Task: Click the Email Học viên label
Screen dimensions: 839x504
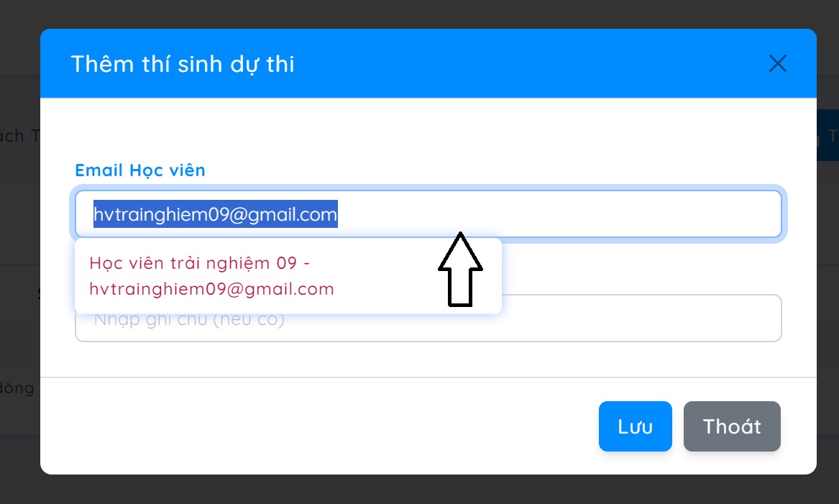Action: (x=140, y=170)
